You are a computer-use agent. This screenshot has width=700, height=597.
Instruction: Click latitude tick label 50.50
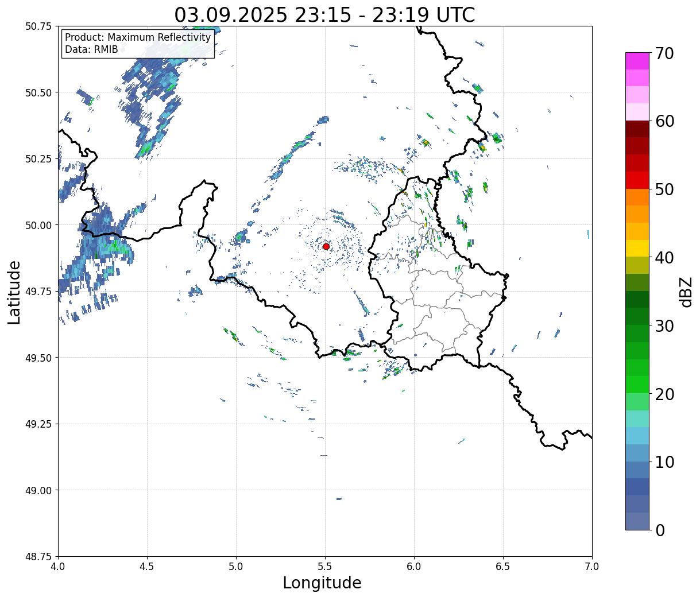tap(38, 92)
